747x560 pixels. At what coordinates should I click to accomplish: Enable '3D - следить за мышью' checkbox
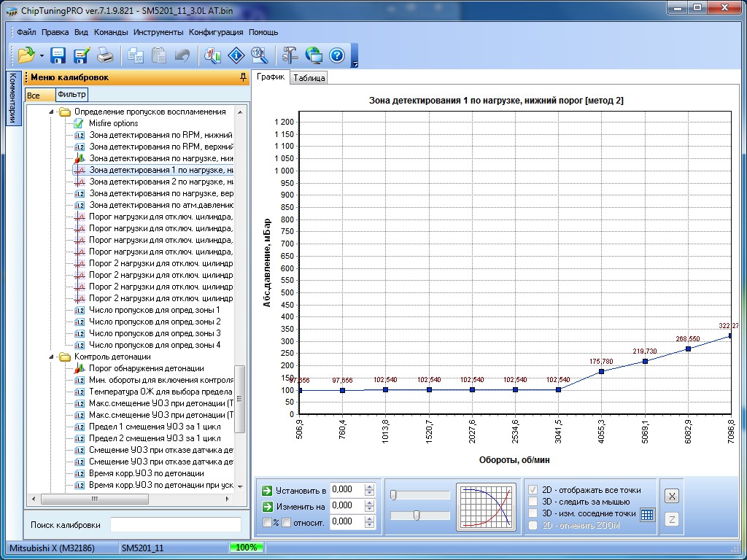point(533,502)
